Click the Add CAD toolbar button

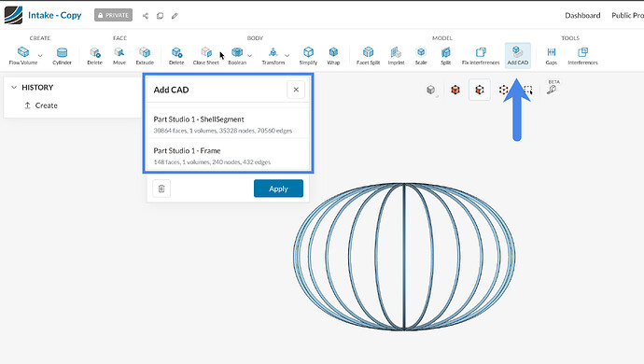[x=518, y=55]
